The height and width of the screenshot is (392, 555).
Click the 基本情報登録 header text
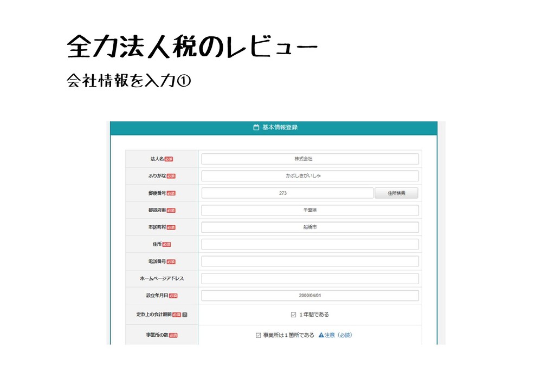click(x=280, y=127)
